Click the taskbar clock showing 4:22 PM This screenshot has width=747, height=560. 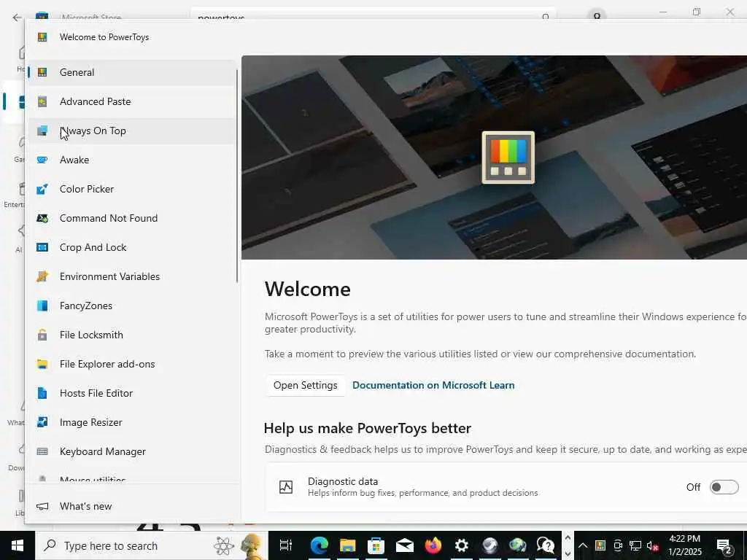(x=684, y=545)
